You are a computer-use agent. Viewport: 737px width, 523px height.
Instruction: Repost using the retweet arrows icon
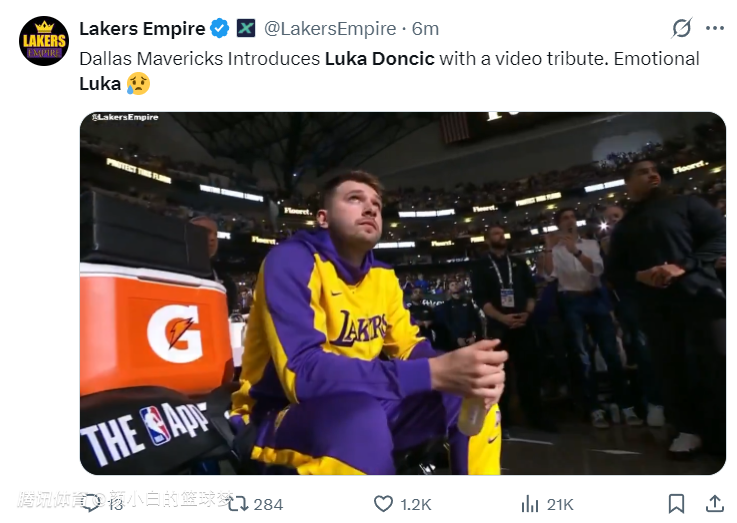point(238,503)
